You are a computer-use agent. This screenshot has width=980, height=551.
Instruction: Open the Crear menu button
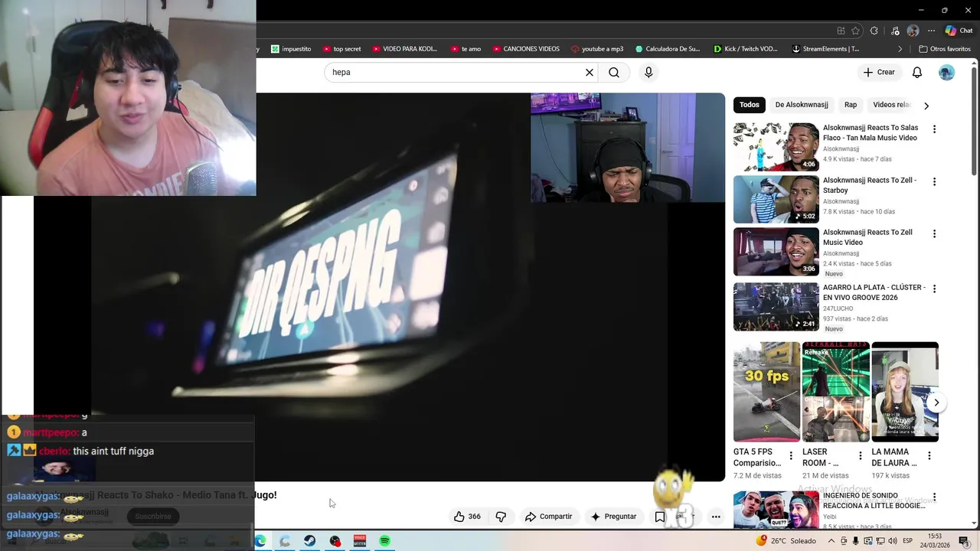click(879, 72)
